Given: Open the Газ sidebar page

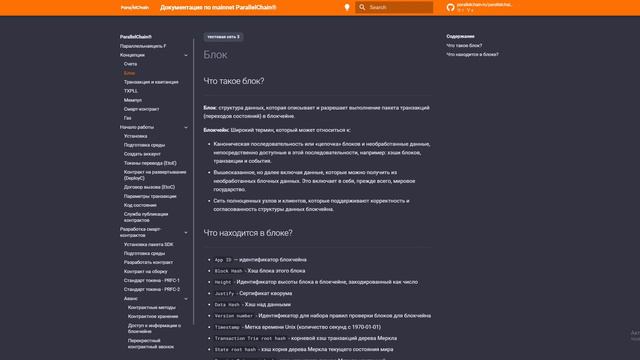Looking at the screenshot, I should tap(127, 118).
